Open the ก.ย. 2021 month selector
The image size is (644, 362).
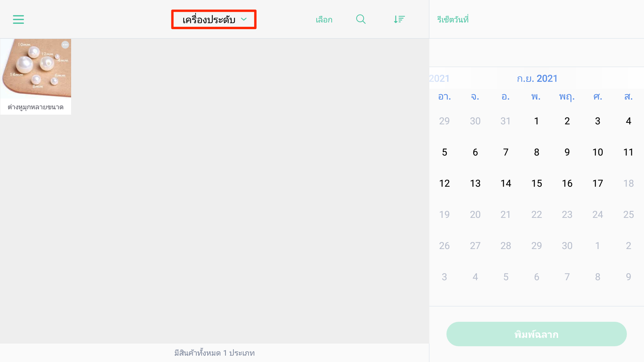[x=537, y=78]
